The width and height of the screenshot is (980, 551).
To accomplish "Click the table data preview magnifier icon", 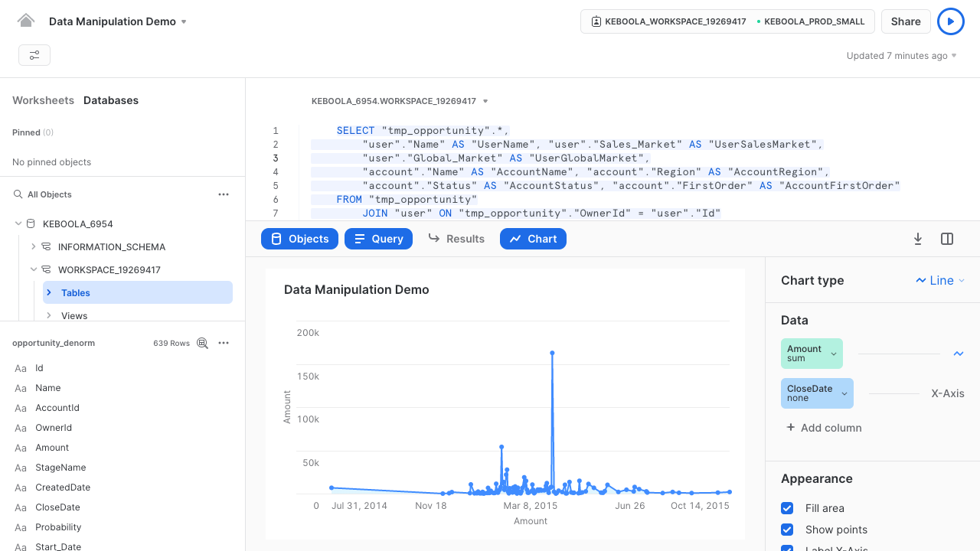I will tap(202, 343).
